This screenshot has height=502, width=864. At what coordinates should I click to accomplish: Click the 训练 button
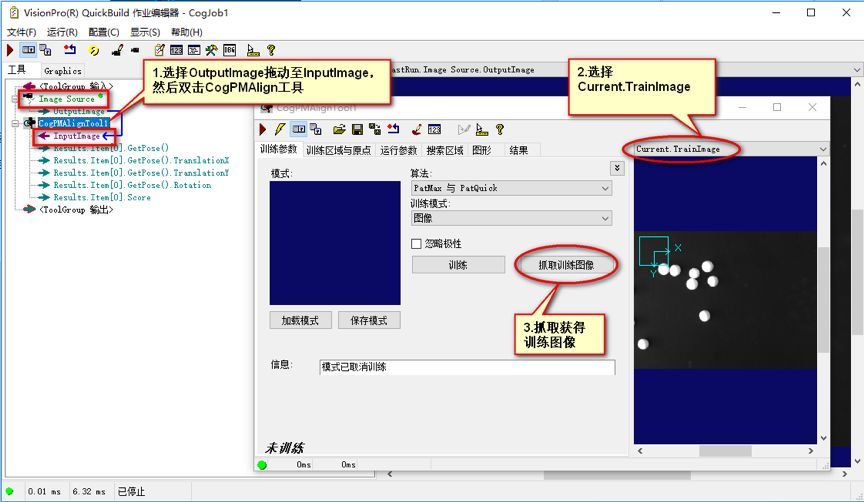458,265
